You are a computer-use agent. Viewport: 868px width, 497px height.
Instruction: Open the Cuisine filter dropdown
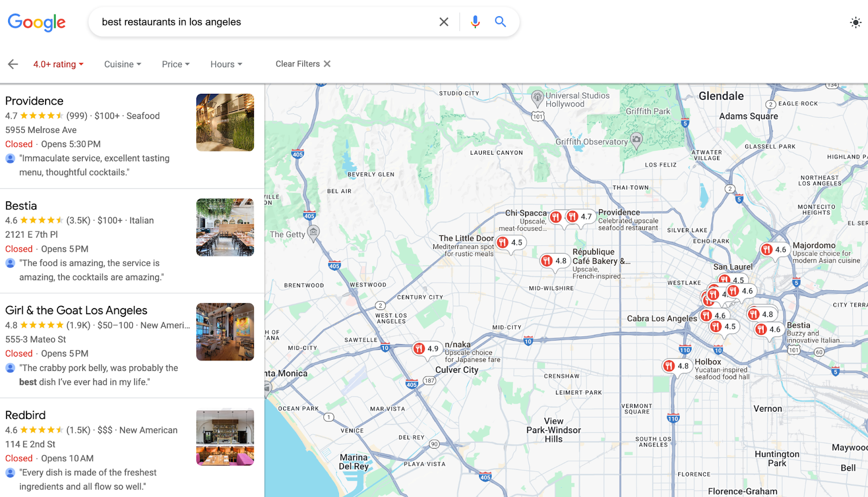pyautogui.click(x=123, y=64)
